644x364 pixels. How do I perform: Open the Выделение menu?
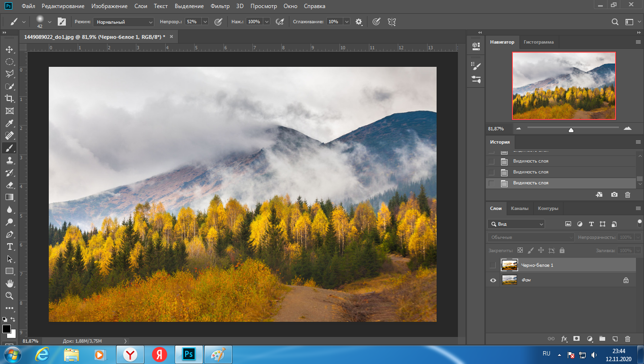pos(189,6)
